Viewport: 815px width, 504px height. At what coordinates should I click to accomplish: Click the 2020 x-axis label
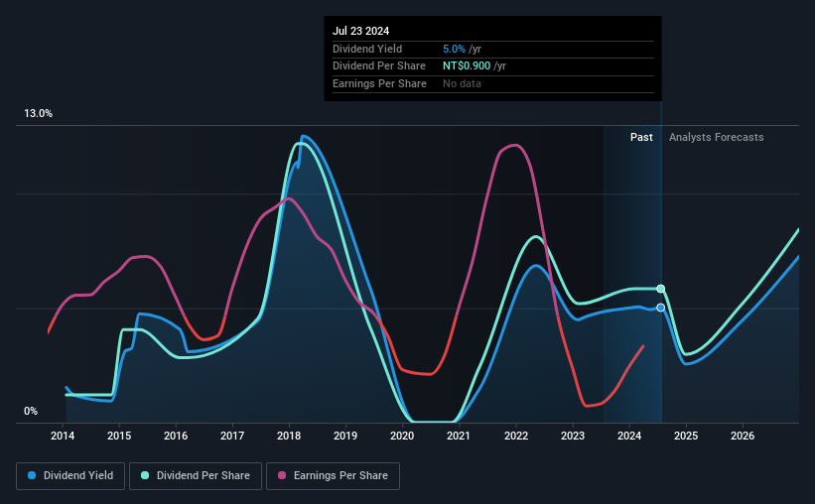[402, 436]
